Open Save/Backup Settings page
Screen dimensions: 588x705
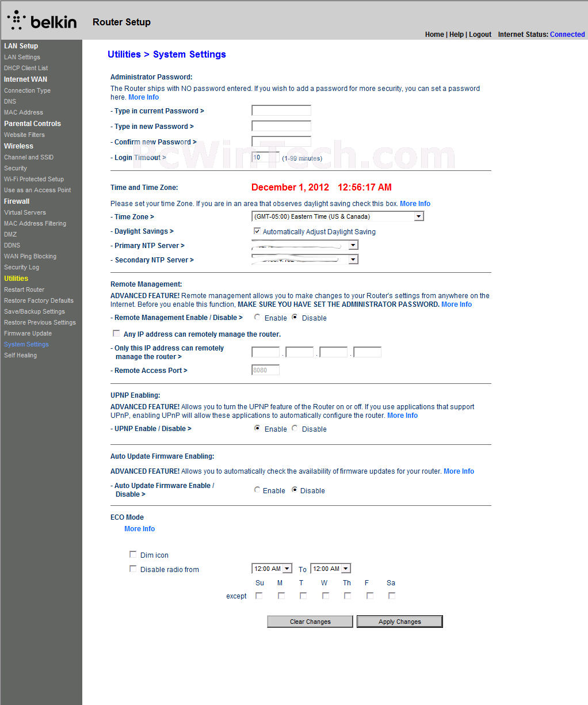[35, 311]
